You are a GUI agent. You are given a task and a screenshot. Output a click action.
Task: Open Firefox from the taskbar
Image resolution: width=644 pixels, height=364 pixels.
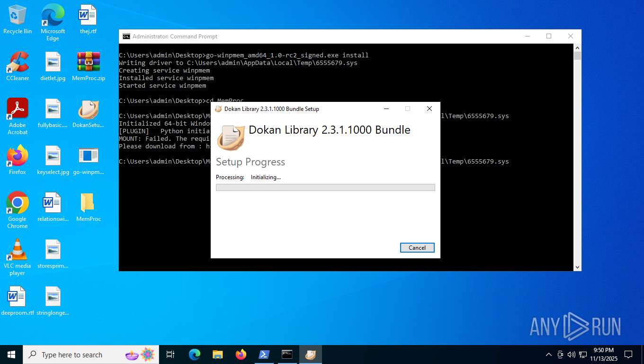point(241,355)
